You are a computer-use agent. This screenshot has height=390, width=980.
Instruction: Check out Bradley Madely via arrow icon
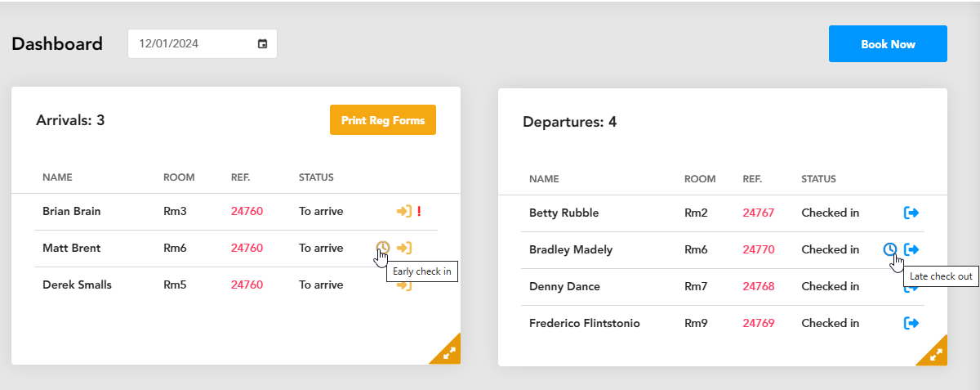pyautogui.click(x=911, y=249)
